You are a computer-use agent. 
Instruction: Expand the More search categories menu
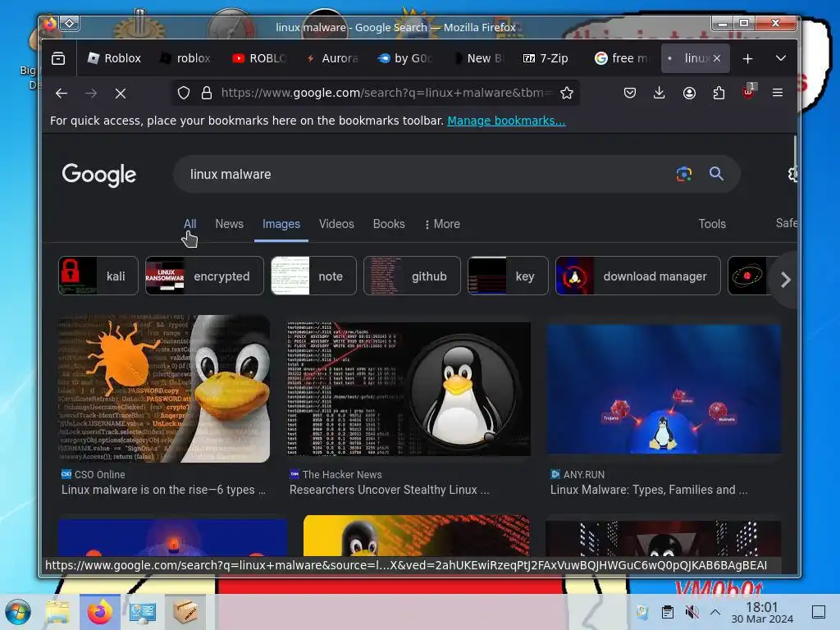[x=442, y=224]
